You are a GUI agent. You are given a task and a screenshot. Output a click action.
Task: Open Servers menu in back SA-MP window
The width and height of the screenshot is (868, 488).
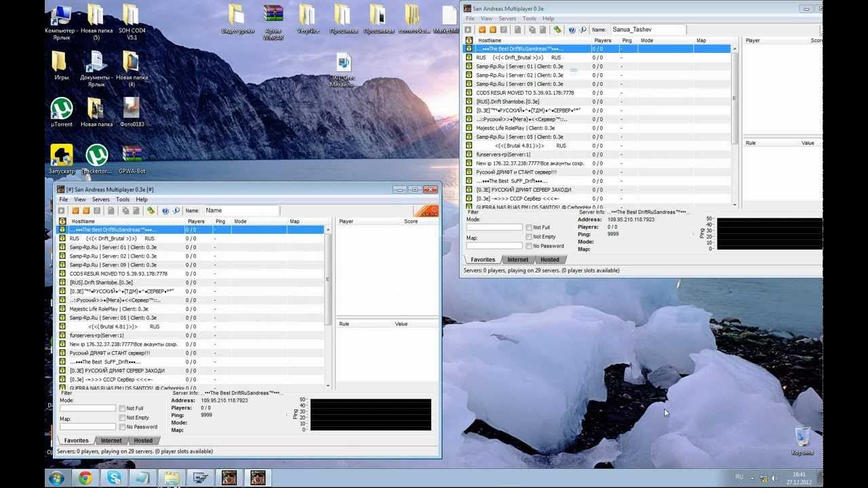tap(507, 19)
